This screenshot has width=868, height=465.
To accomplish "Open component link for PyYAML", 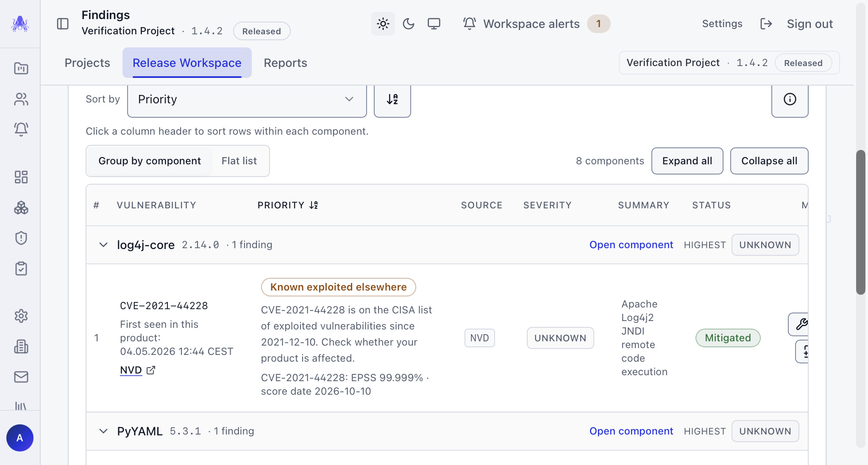I will pos(631,431).
